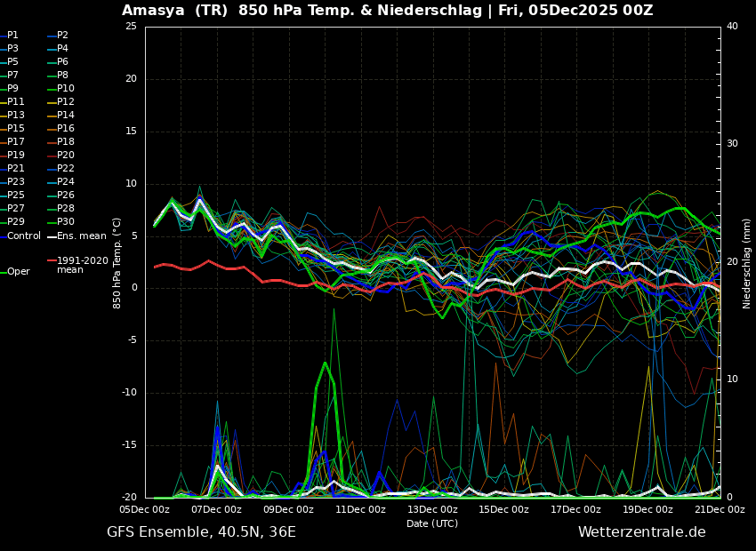Click the "850 hPa Temp. (°C)" axis title
This screenshot has width=756, height=551.
pyautogui.click(x=117, y=263)
